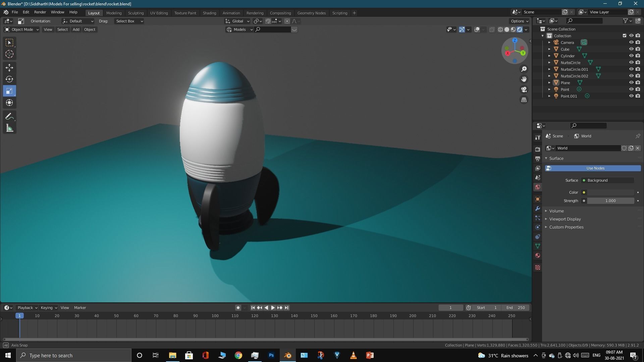
Task: Activate the Annotate pencil tool
Action: pos(9,117)
